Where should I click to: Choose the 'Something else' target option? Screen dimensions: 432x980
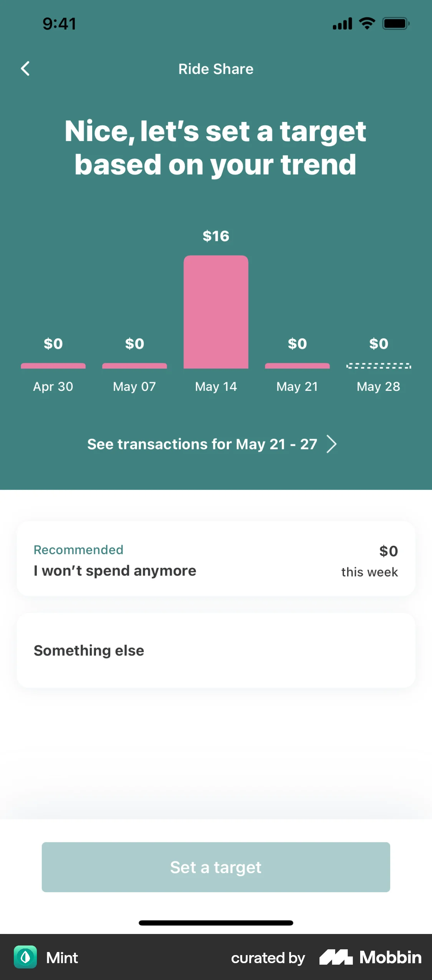(x=216, y=650)
